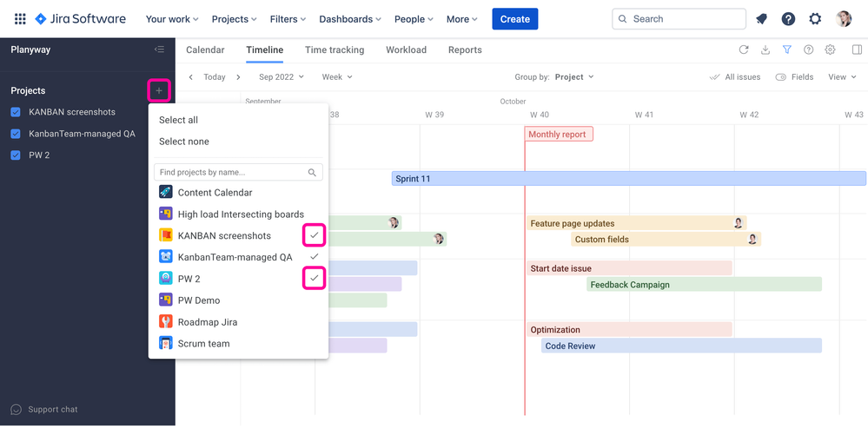
Task: Open the app switcher grid icon
Action: pyautogui.click(x=20, y=19)
